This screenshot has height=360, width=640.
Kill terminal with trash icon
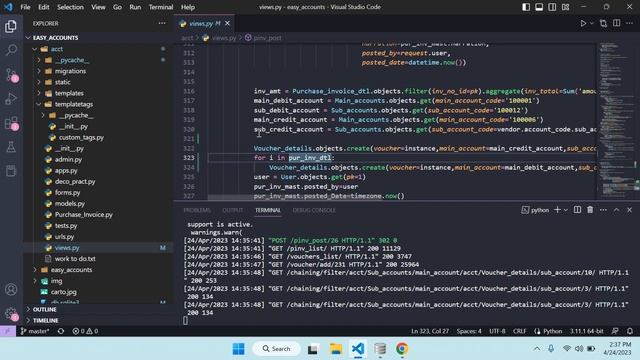click(590, 210)
